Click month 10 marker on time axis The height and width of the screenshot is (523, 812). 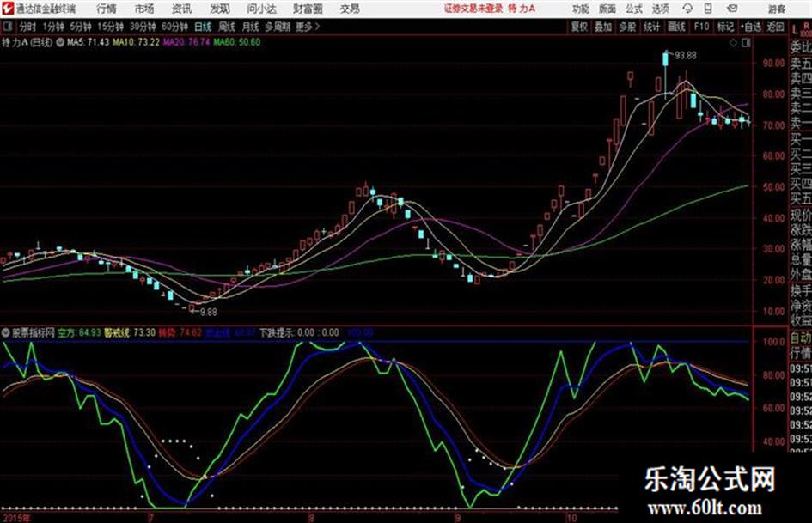(571, 518)
